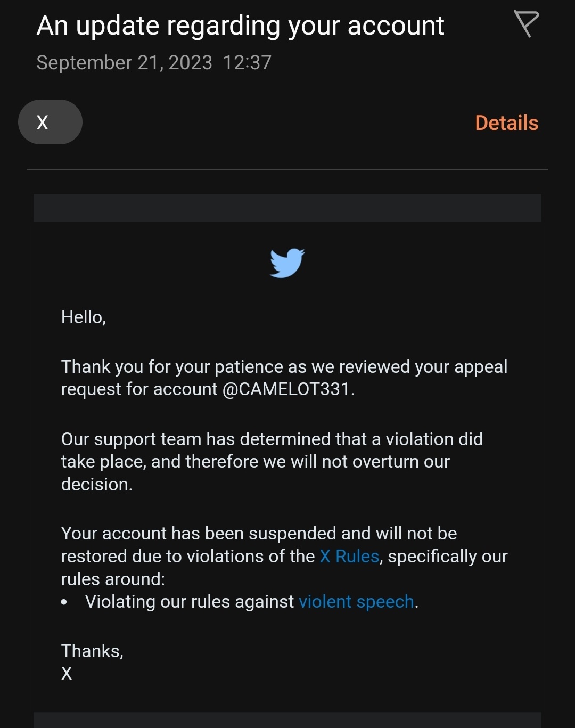The image size is (575, 728).
Task: Tap the gray header band above the bird logo
Action: click(x=287, y=208)
